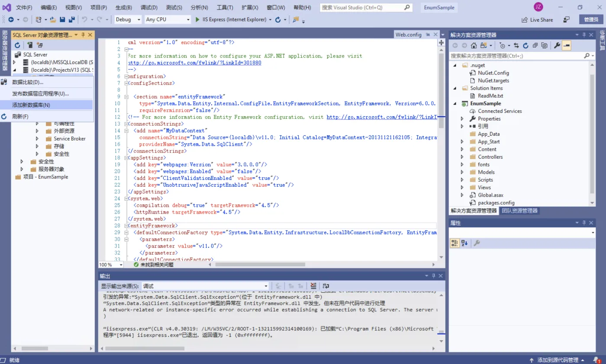This screenshot has height=364, width=606.
Task: Switch to 团队资源管理器 tab
Action: 519,211
